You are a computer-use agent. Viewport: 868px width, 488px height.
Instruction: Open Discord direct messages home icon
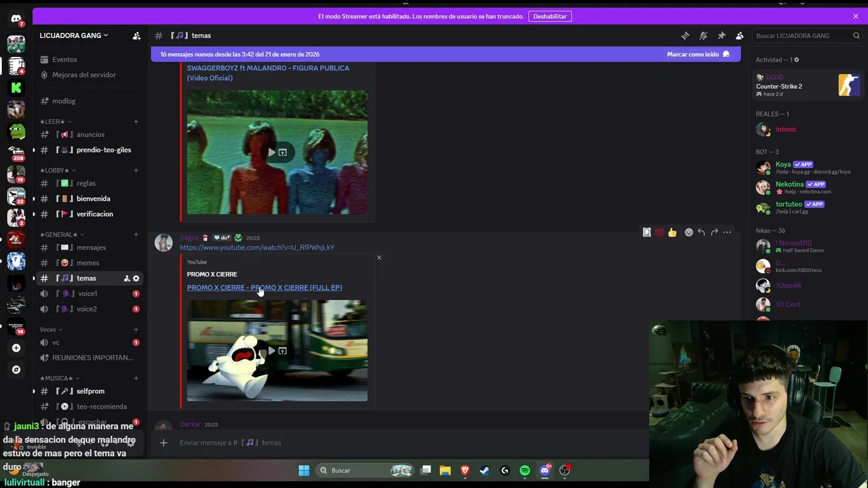tap(16, 20)
